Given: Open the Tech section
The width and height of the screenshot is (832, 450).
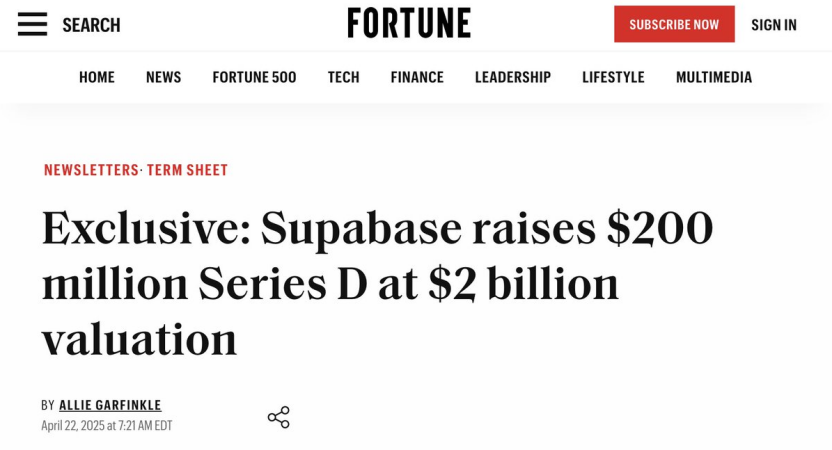Looking at the screenshot, I should click(x=343, y=77).
